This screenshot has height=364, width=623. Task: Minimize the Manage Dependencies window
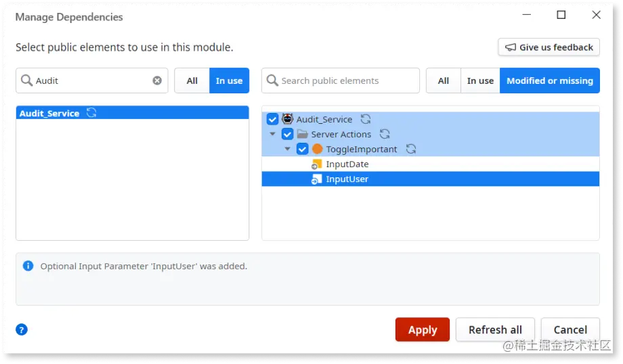526,15
